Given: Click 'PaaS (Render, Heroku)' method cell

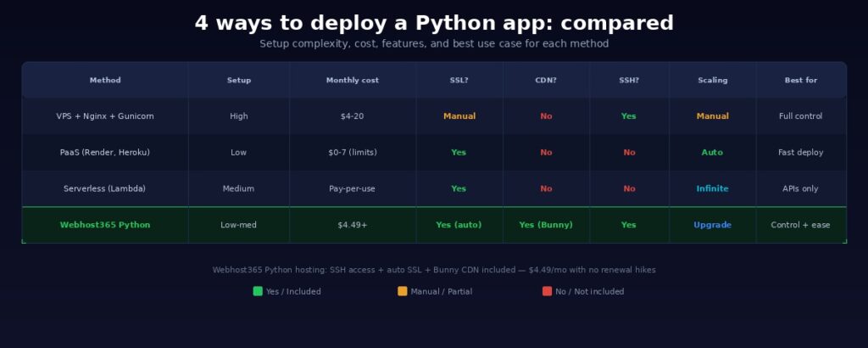Looking at the screenshot, I should [105, 153].
